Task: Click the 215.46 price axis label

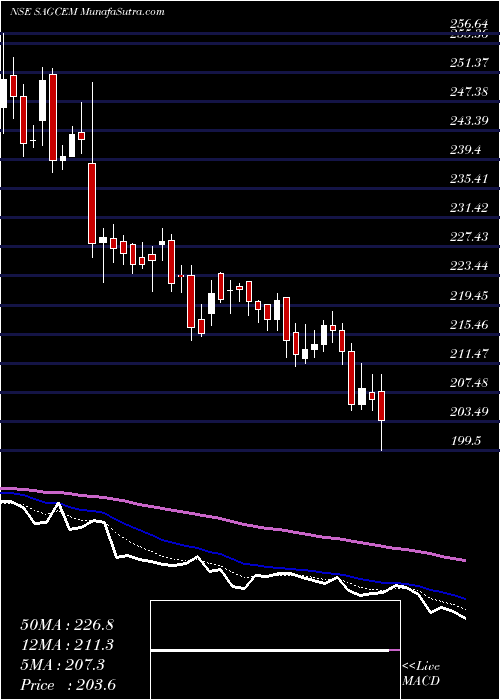Action: pos(469,325)
